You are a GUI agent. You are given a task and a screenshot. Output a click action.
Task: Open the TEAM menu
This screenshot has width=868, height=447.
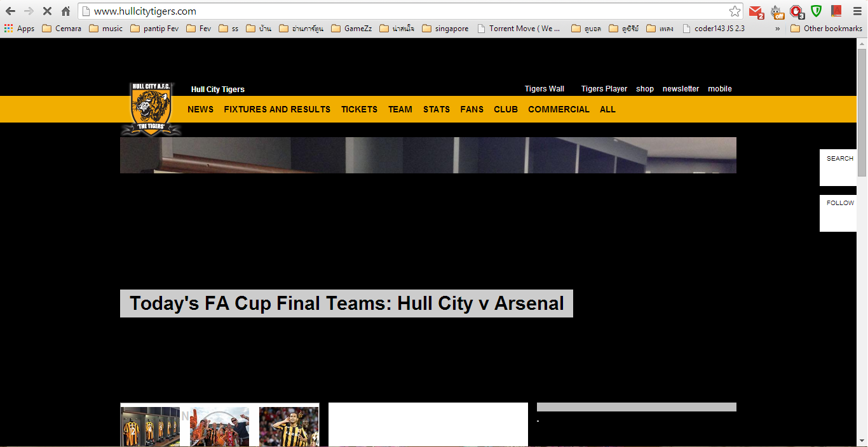click(400, 109)
